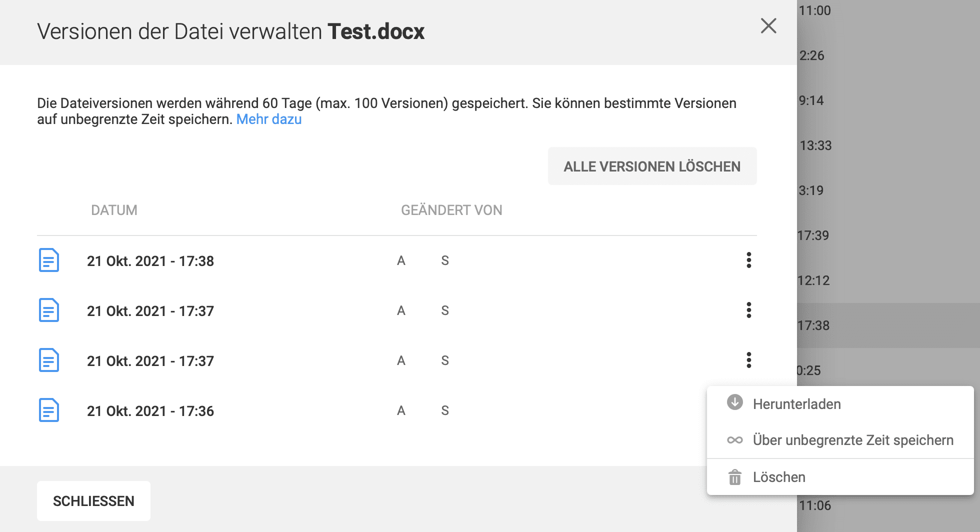Click the trash can icon in menu

coord(734,477)
